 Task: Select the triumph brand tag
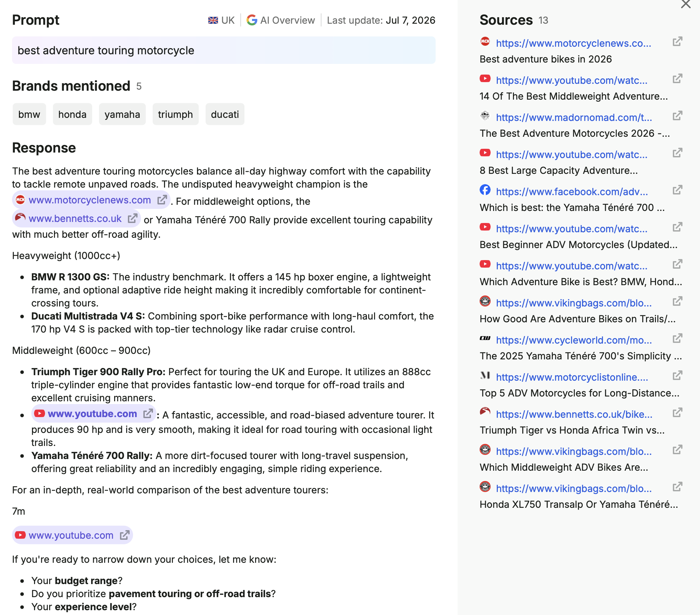(175, 114)
